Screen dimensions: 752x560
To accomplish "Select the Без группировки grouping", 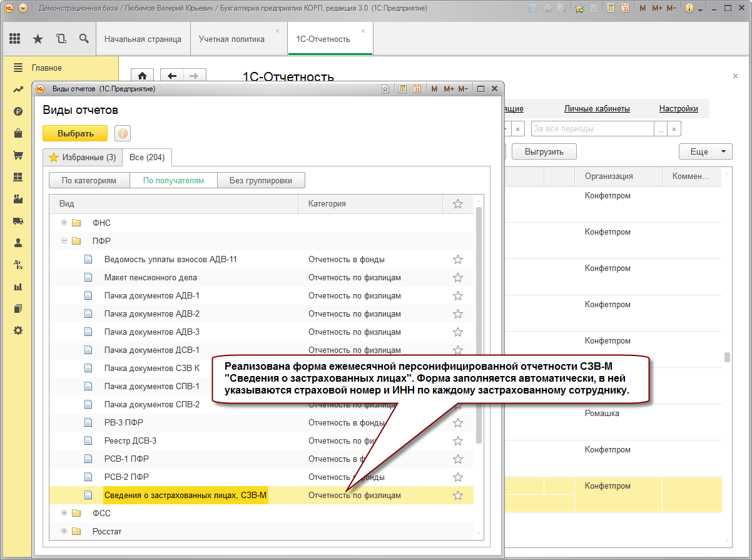I will pyautogui.click(x=261, y=180).
